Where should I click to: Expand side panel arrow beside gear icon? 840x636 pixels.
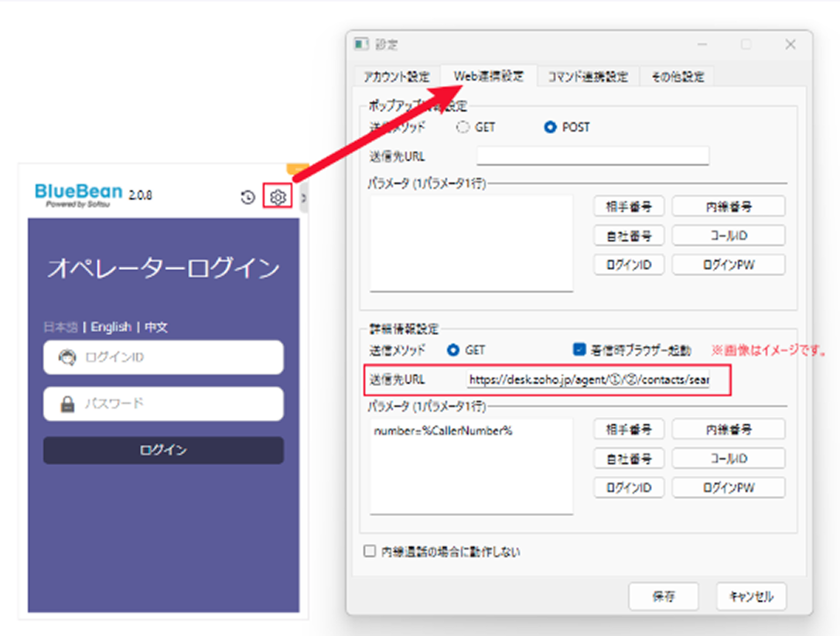pyautogui.click(x=303, y=198)
